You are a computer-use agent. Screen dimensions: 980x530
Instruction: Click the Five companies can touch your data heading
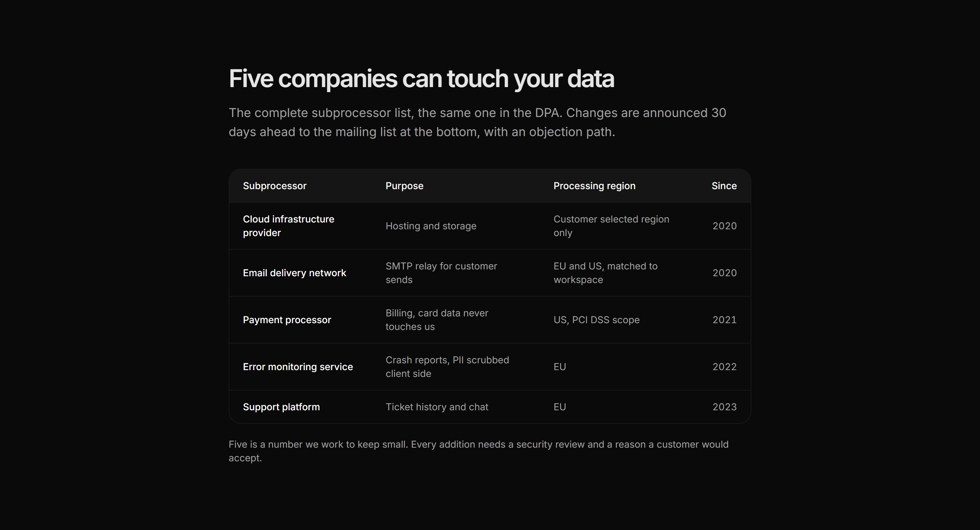421,79
